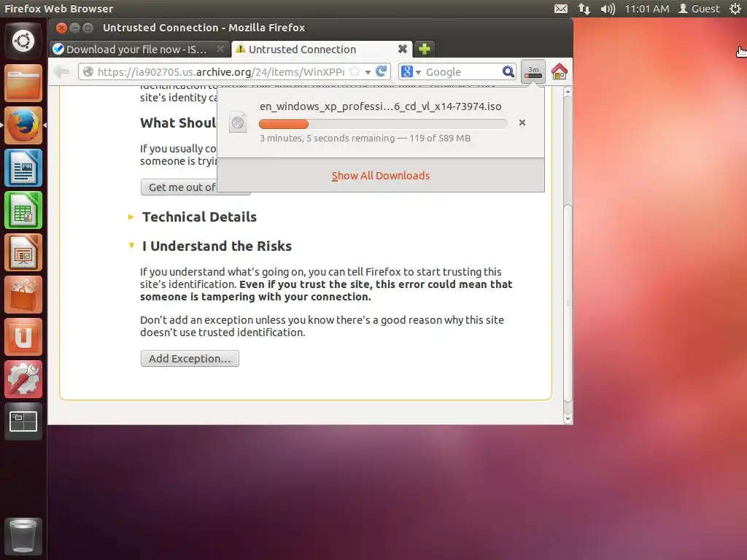Open the clock showing 11:01 AM

tap(646, 9)
